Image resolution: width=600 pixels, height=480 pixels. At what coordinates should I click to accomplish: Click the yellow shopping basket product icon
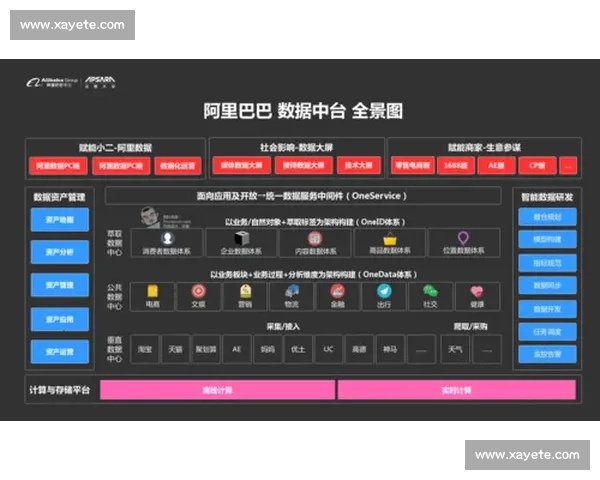point(390,239)
